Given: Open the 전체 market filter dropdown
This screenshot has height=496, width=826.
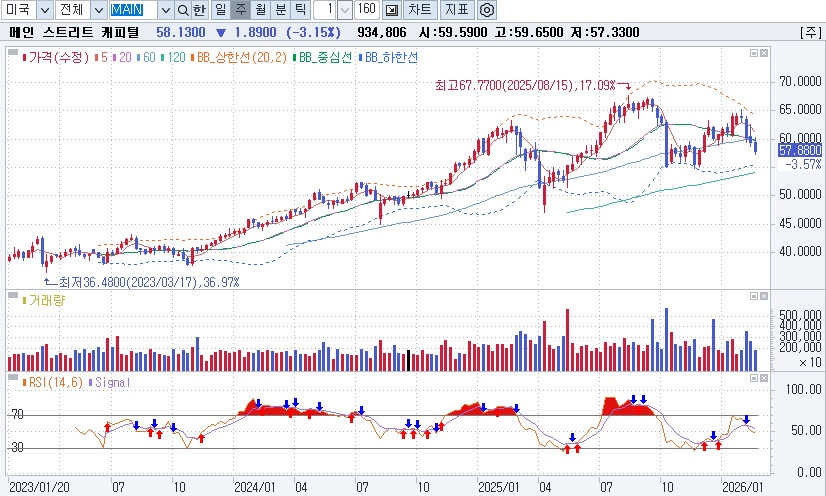Looking at the screenshot, I should click(x=97, y=10).
